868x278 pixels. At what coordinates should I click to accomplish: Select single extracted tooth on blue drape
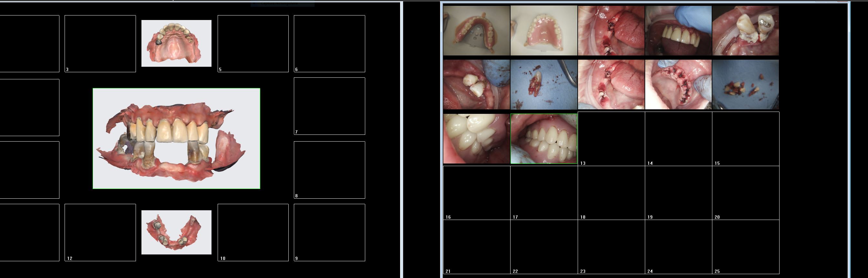pyautogui.click(x=543, y=84)
